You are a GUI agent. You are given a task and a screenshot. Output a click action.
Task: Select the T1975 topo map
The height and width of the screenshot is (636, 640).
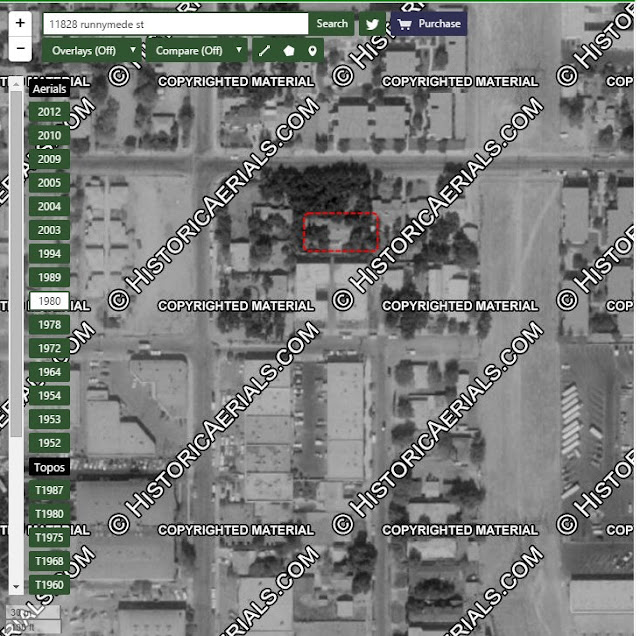coord(49,538)
